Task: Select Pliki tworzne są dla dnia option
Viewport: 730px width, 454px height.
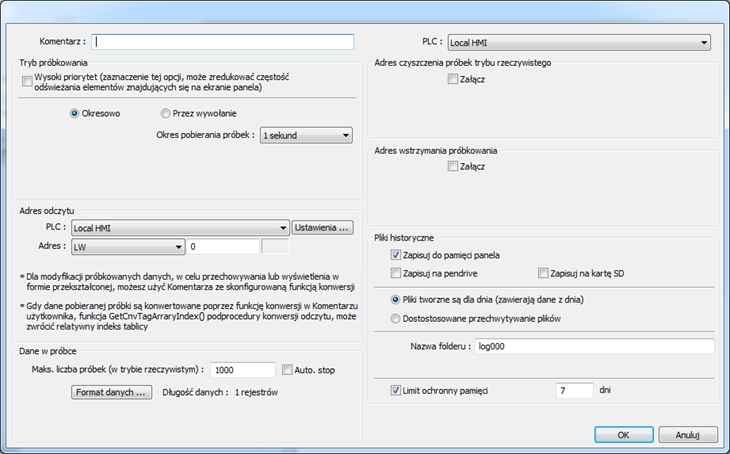Action: tap(395, 299)
